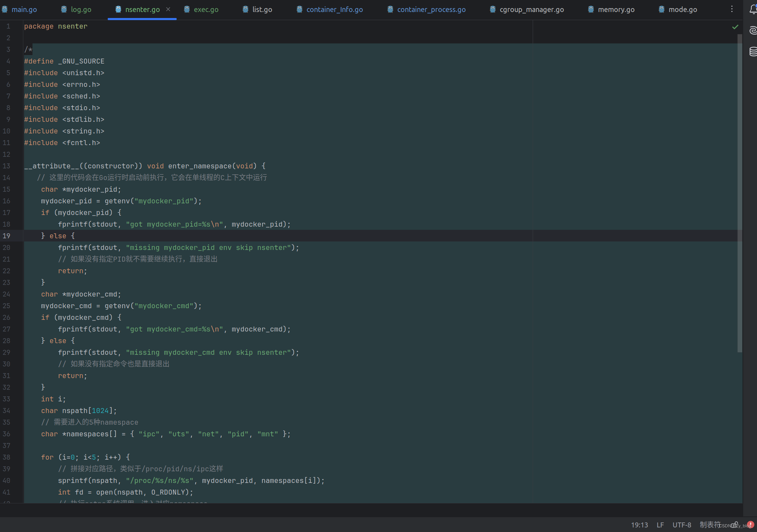This screenshot has width=757, height=532.
Task: Open the Database tool window
Action: tap(753, 52)
